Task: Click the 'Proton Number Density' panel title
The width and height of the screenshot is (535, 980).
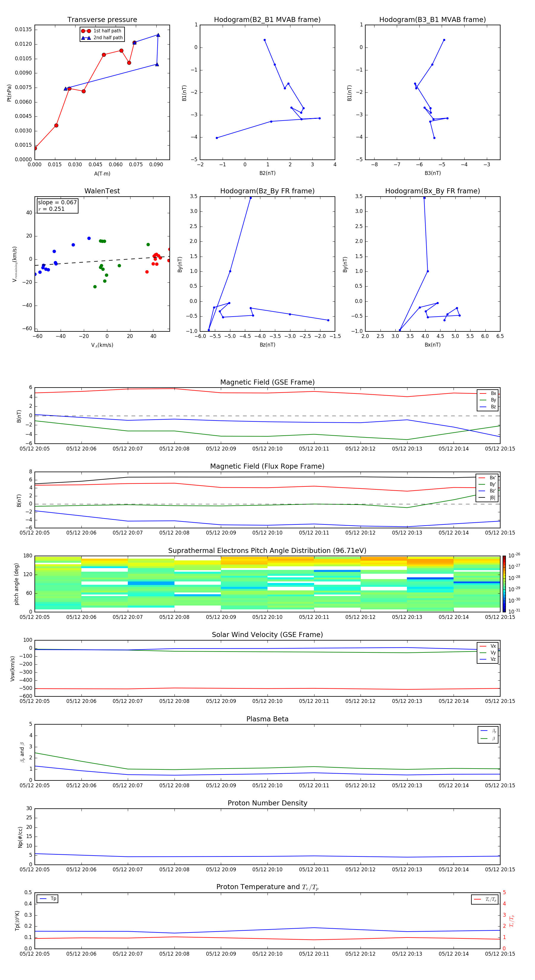Action: point(267,803)
